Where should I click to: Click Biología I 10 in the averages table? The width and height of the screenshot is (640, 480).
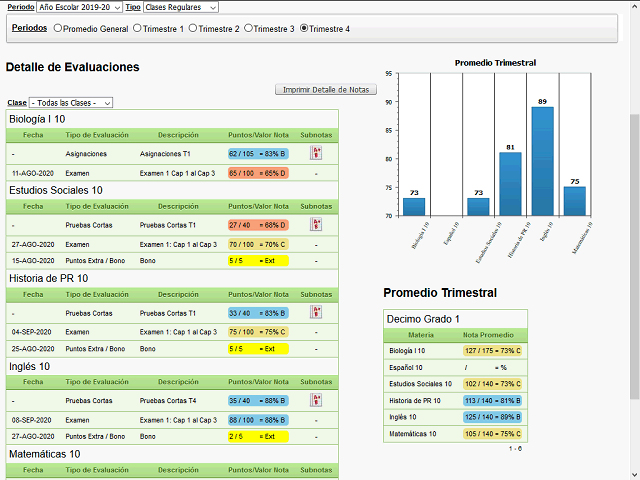tap(407, 351)
